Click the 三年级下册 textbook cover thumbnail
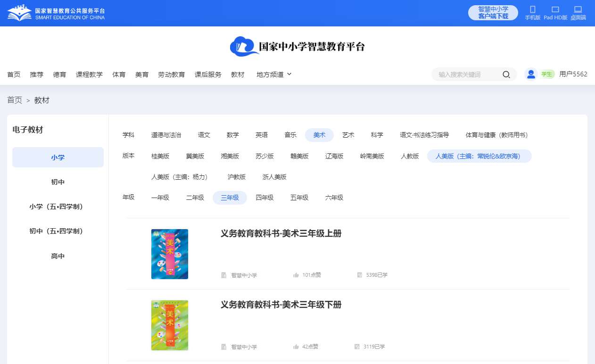This screenshot has height=364, width=595. (x=170, y=325)
